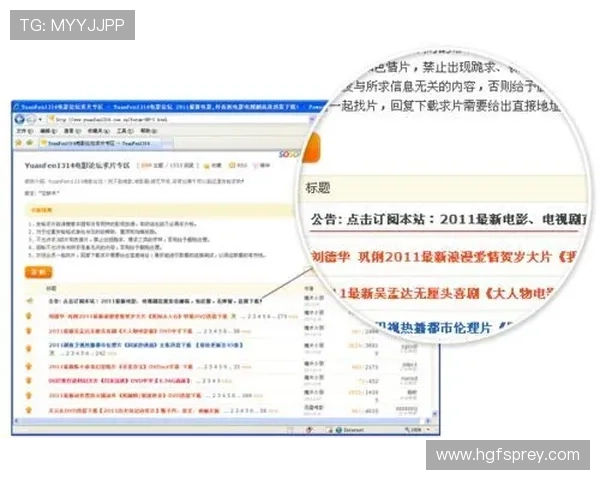Click the 标题 column header

point(51,288)
